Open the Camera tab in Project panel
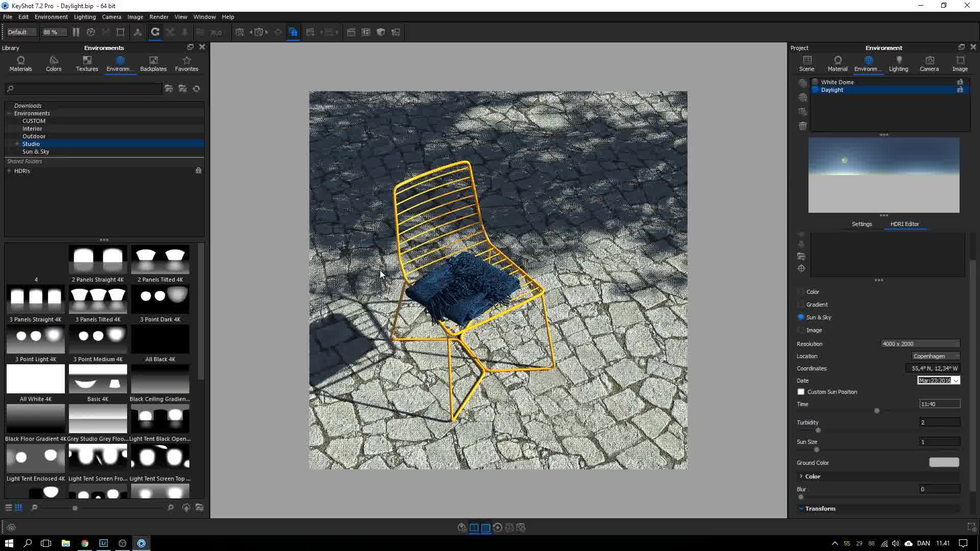980x551 pixels. tap(929, 63)
